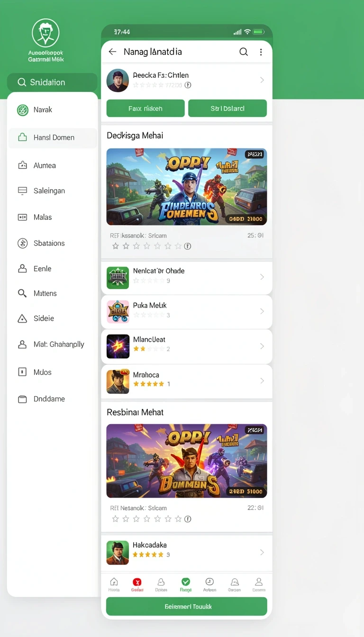Select Hansl Domen sidebar item
This screenshot has height=637, width=364.
pos(52,137)
